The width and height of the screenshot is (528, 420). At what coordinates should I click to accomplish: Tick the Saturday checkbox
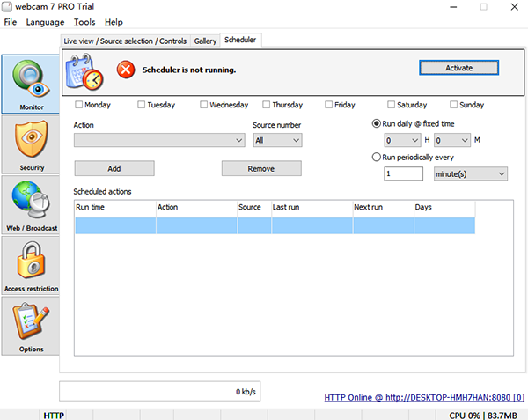click(390, 105)
